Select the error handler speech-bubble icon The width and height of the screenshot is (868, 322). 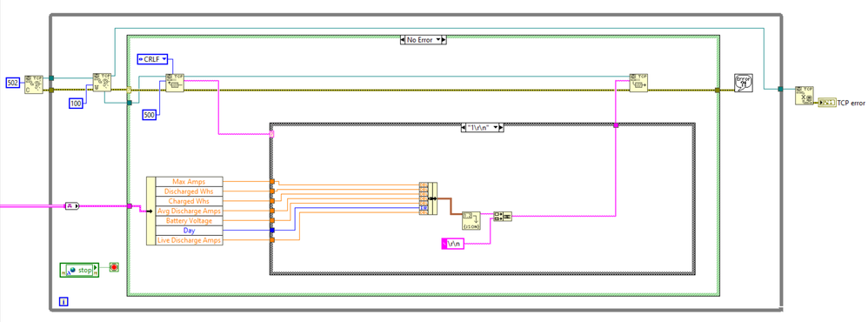click(x=743, y=83)
